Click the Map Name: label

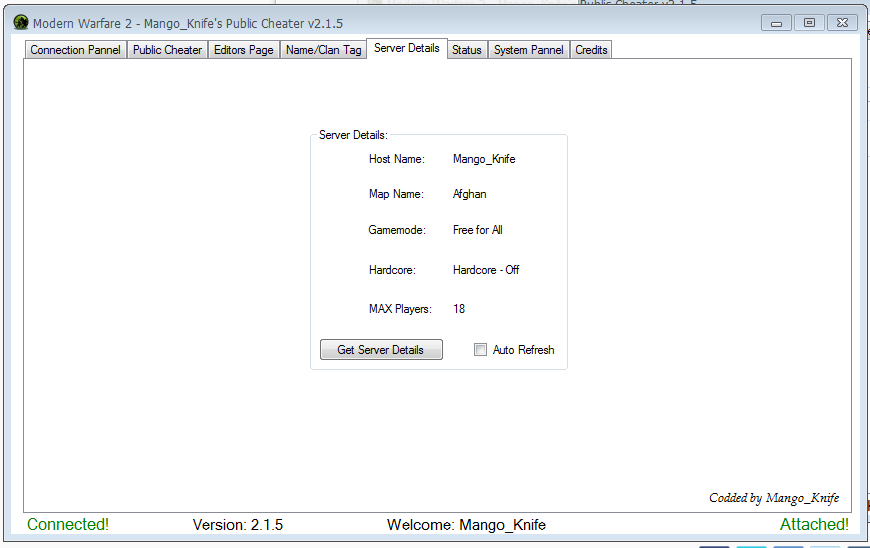click(x=396, y=194)
